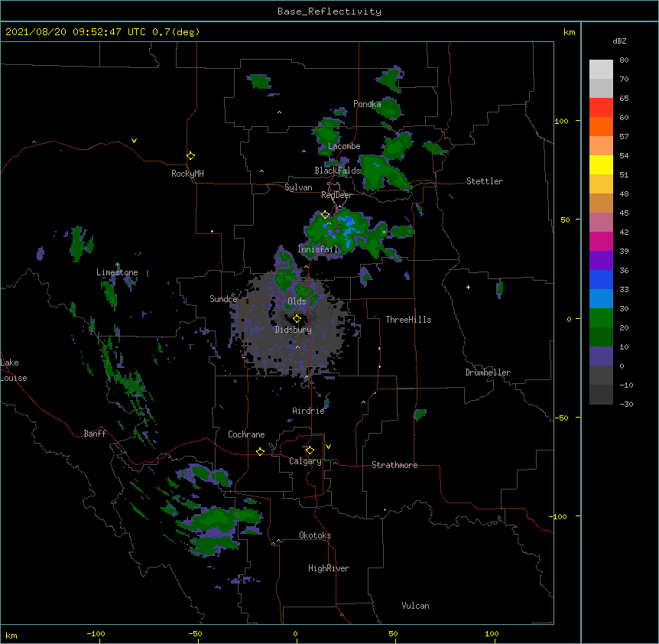Click the Lacombe city label
The width and height of the screenshot is (659, 644).
[x=344, y=146]
